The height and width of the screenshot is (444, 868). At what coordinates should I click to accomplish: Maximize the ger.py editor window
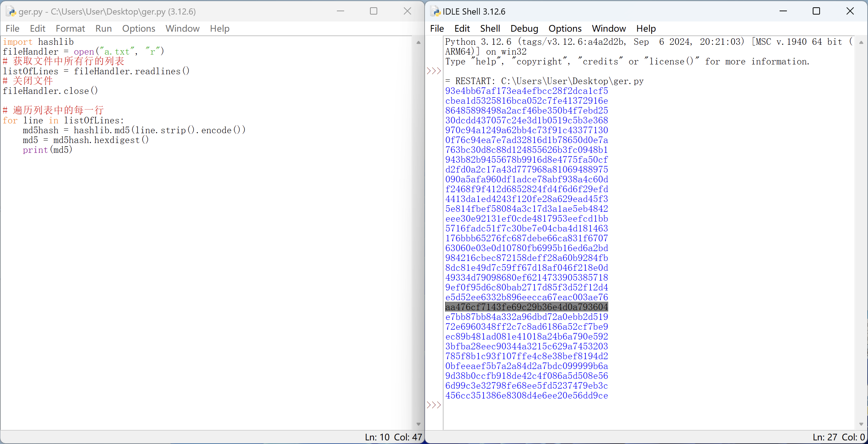tap(374, 11)
